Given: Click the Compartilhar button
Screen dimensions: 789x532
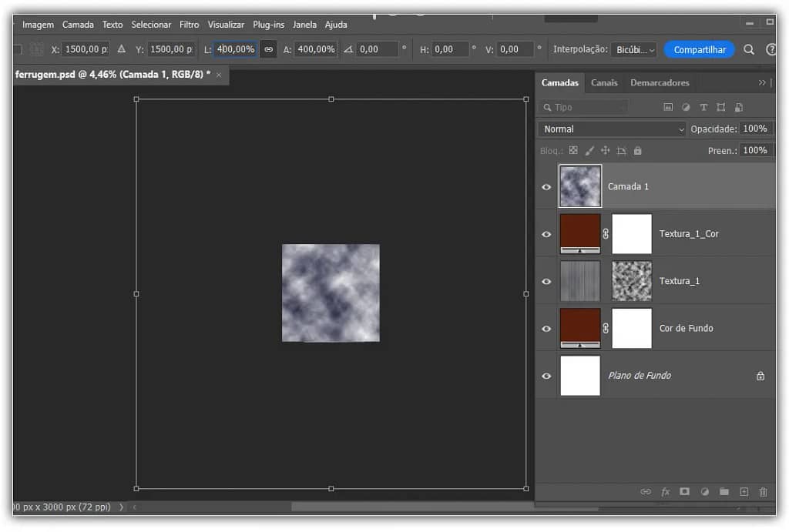Looking at the screenshot, I should [x=700, y=50].
